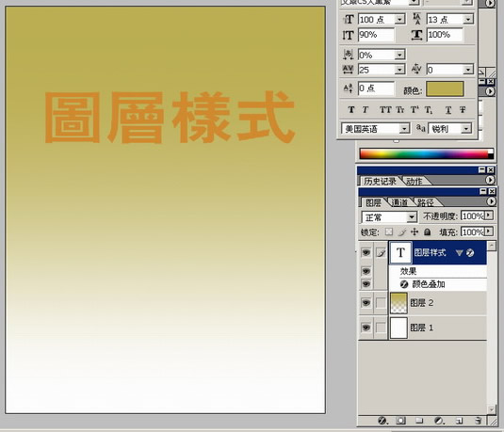
Task: Click the baseline shift 0 点 field
Action: pos(376,88)
